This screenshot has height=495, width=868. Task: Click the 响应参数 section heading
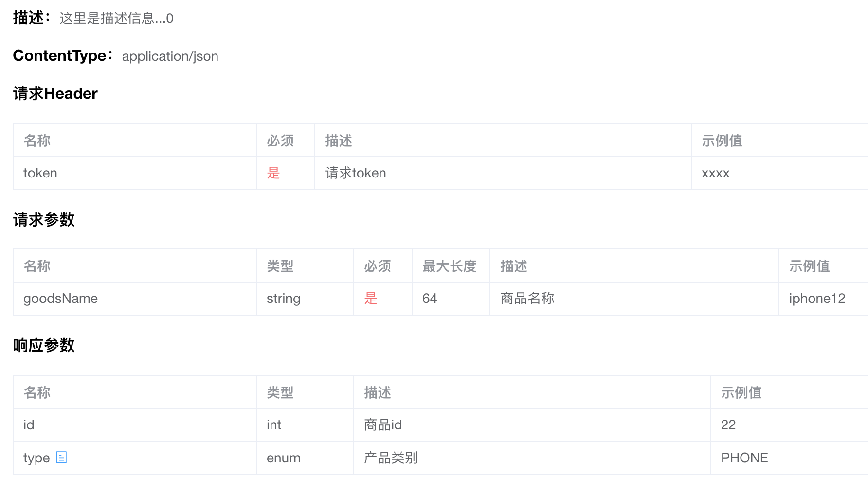tap(44, 345)
